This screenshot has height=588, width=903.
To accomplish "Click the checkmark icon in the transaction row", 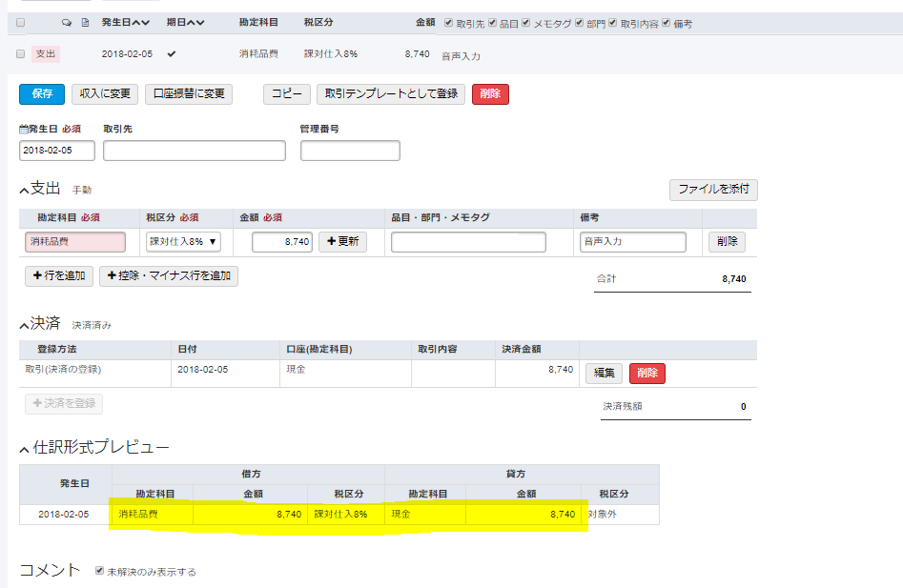I will pyautogui.click(x=172, y=54).
